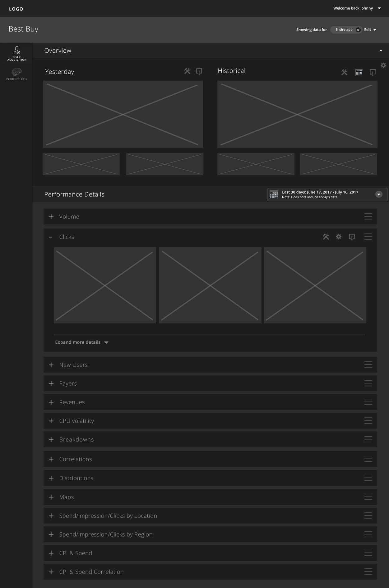The image size is (389, 588).
Task: Click the Clicks row drag handle
Action: (368, 237)
